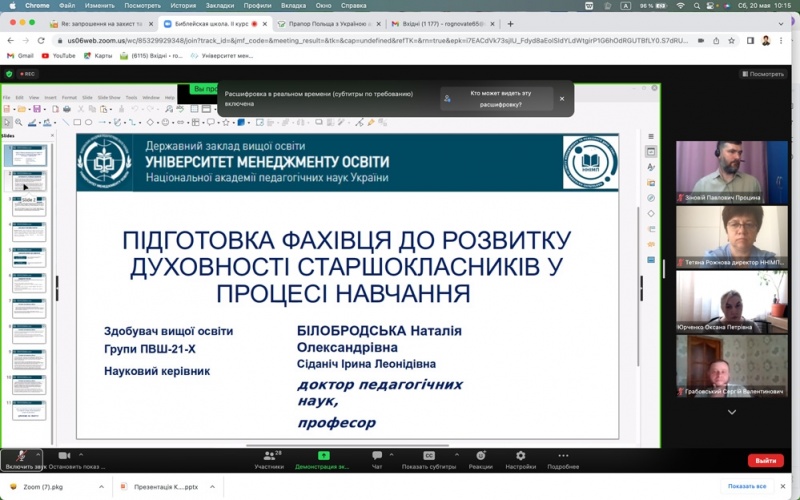The image size is (800, 500).
Task: Expand audio options arrow beside microphone
Action: click(39, 453)
